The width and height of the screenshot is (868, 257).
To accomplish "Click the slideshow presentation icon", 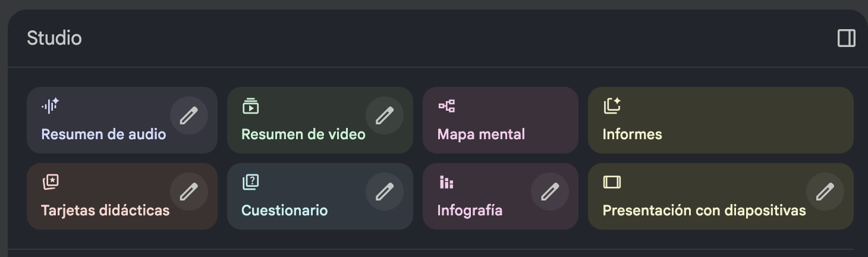I will coord(612,182).
